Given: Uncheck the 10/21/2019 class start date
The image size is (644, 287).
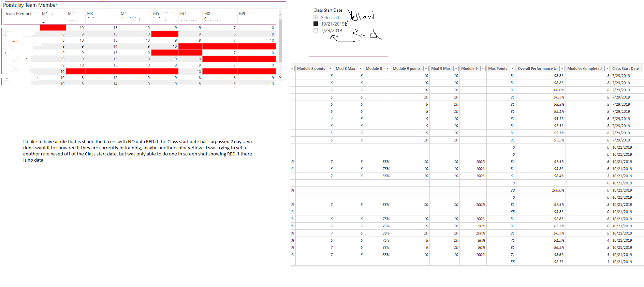Looking at the screenshot, I should [316, 24].
